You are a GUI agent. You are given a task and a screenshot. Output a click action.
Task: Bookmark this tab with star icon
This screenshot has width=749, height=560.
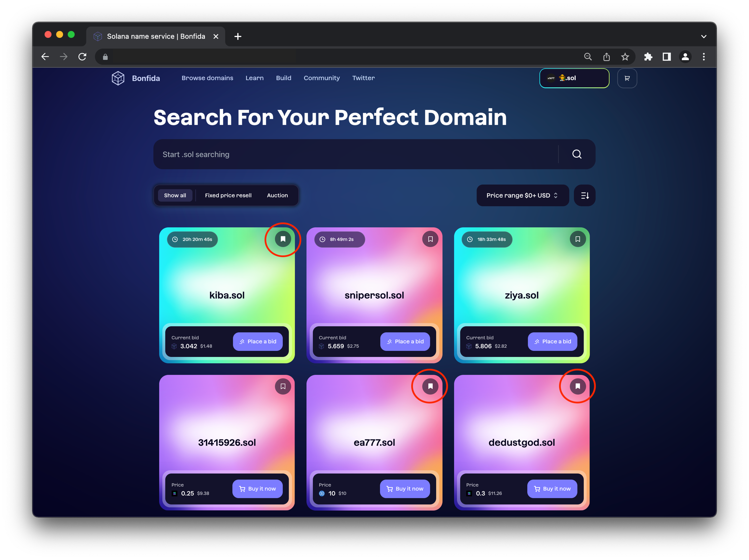[x=625, y=57]
